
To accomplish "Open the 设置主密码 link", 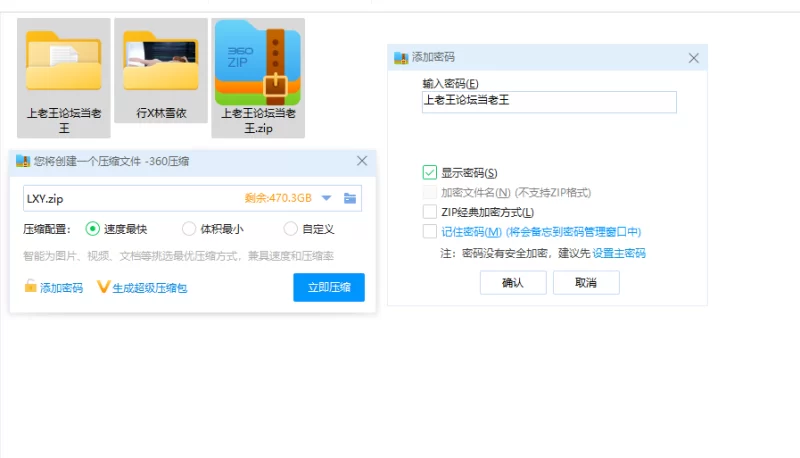I will [619, 253].
